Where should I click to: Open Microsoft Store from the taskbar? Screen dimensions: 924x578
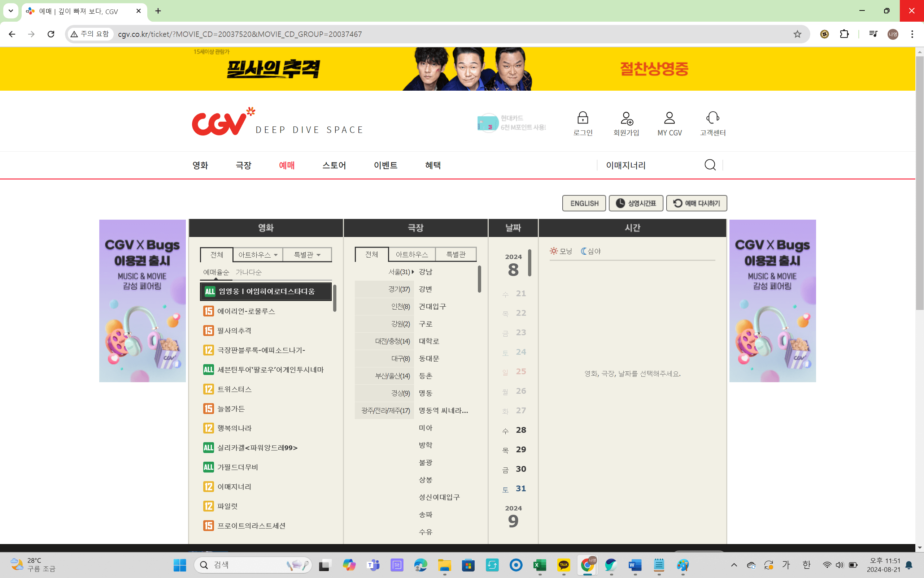pyautogui.click(x=468, y=565)
